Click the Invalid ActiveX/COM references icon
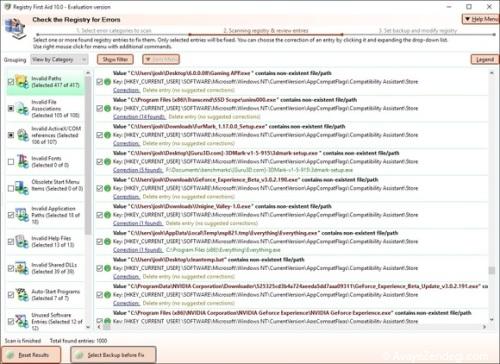 [x=22, y=135]
